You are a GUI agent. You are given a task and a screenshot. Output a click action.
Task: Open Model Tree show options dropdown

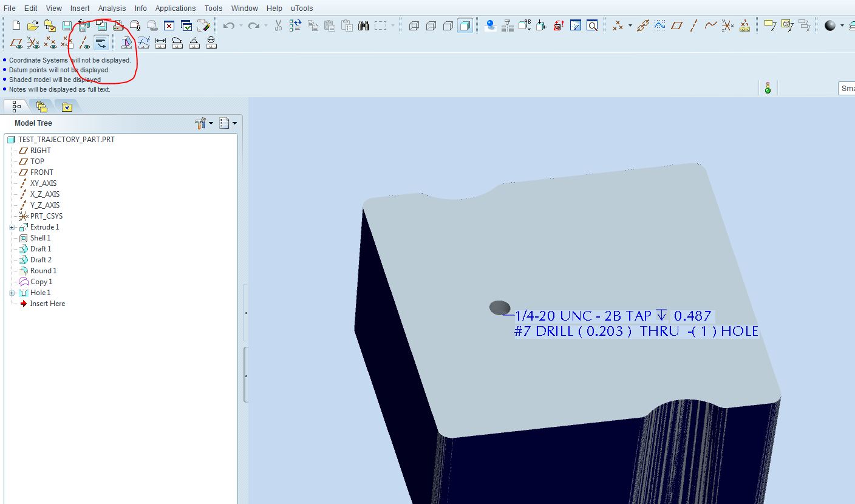click(228, 123)
